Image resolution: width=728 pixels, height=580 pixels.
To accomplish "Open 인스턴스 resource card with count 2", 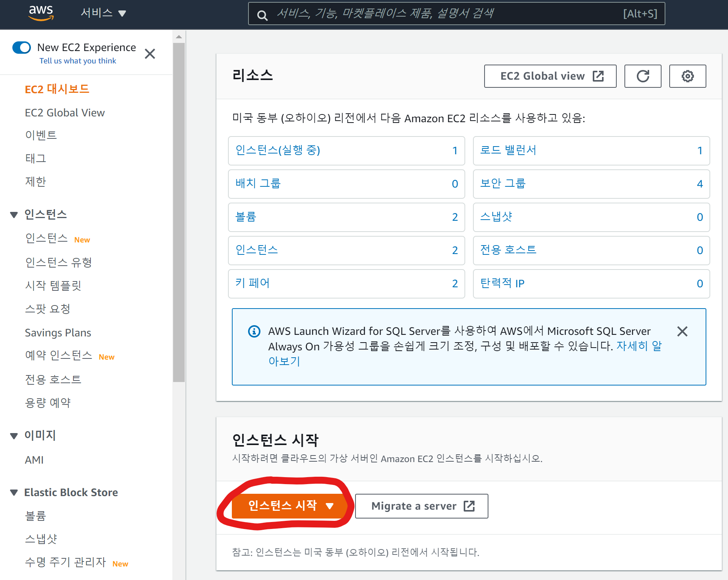I will [x=347, y=251].
